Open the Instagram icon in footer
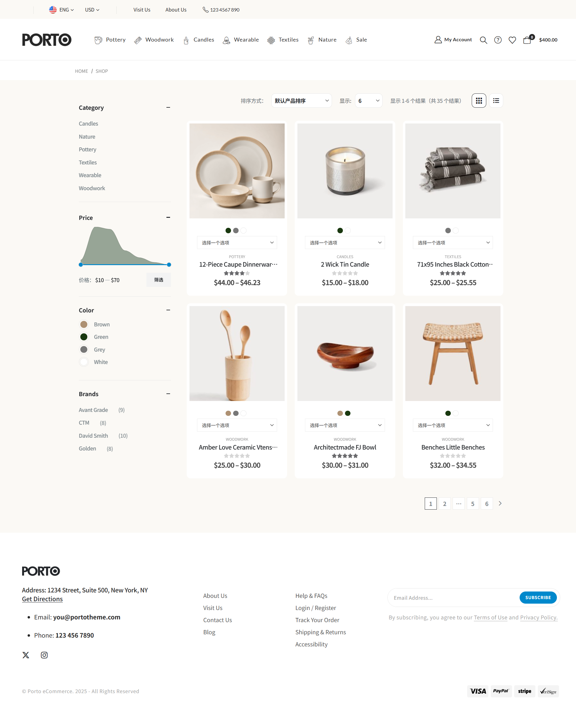 (44, 655)
